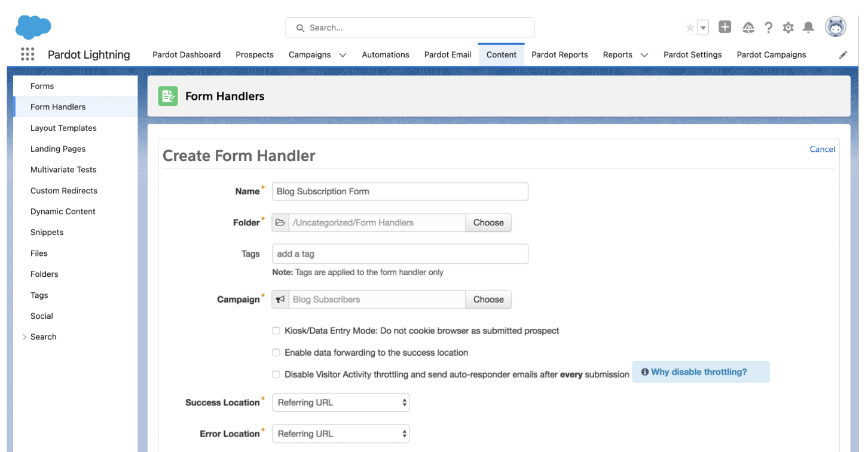The width and height of the screenshot is (868, 452).
Task: Open the Global Actions plus icon
Action: [725, 27]
